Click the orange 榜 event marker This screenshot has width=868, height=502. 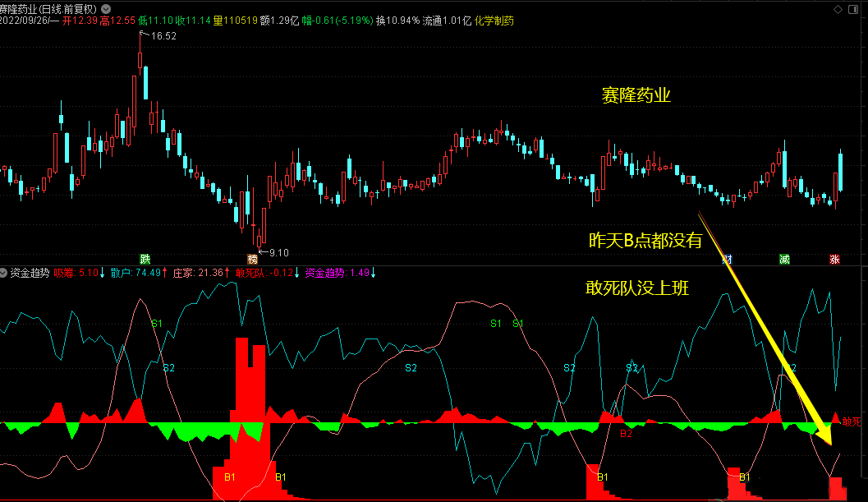tap(252, 259)
